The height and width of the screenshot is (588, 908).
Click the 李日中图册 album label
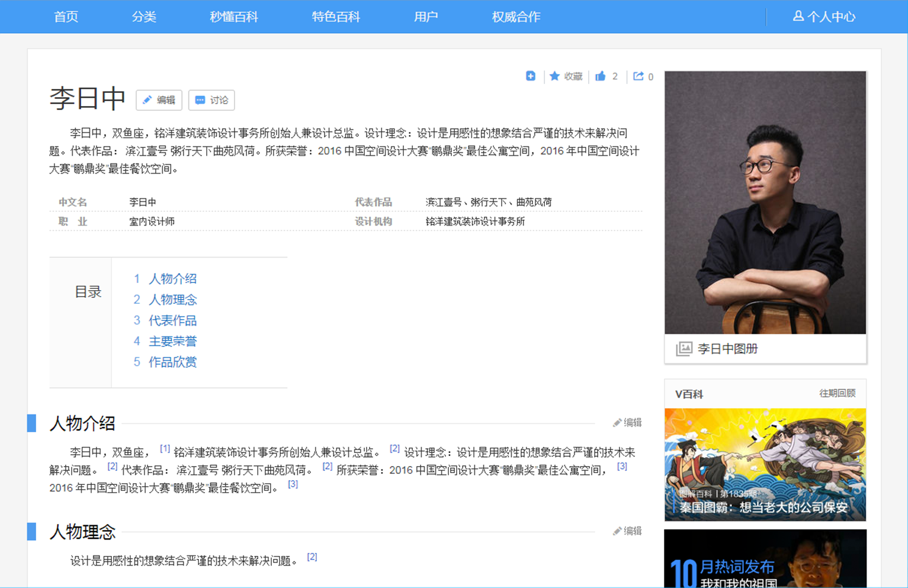click(728, 349)
